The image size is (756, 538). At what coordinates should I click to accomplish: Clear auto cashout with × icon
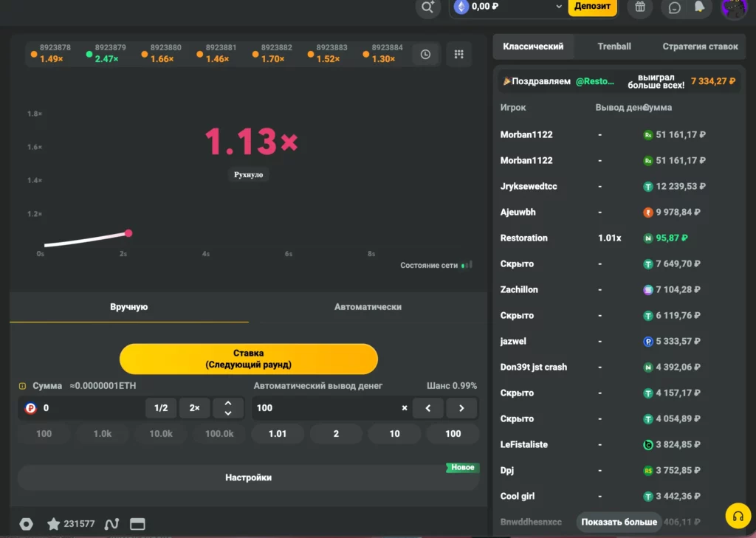pyautogui.click(x=405, y=408)
